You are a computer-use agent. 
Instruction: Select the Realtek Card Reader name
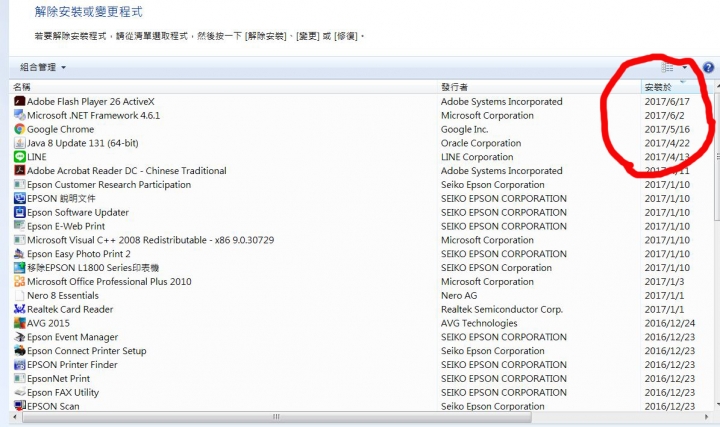point(70,309)
